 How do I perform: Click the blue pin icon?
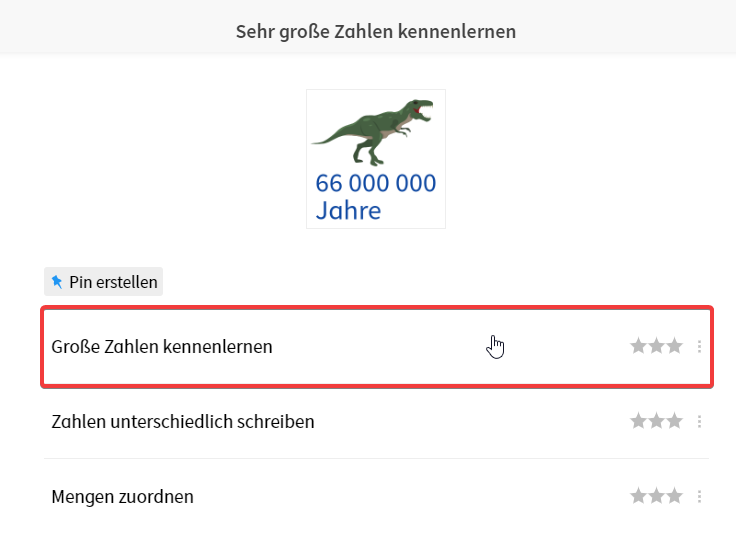click(x=57, y=282)
